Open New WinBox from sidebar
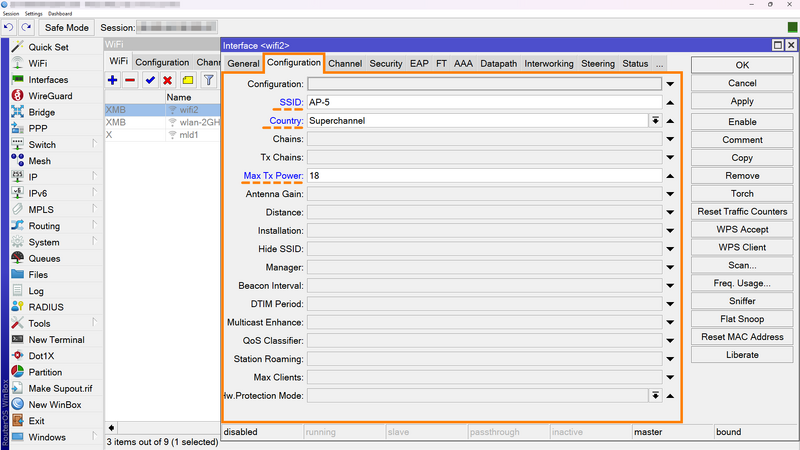 (x=55, y=405)
